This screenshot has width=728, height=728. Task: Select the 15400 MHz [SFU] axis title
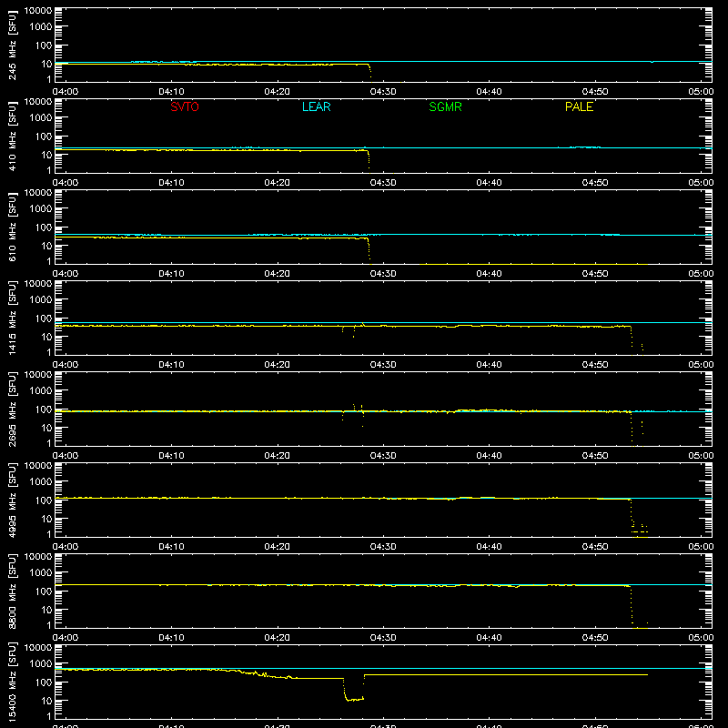coord(12,682)
